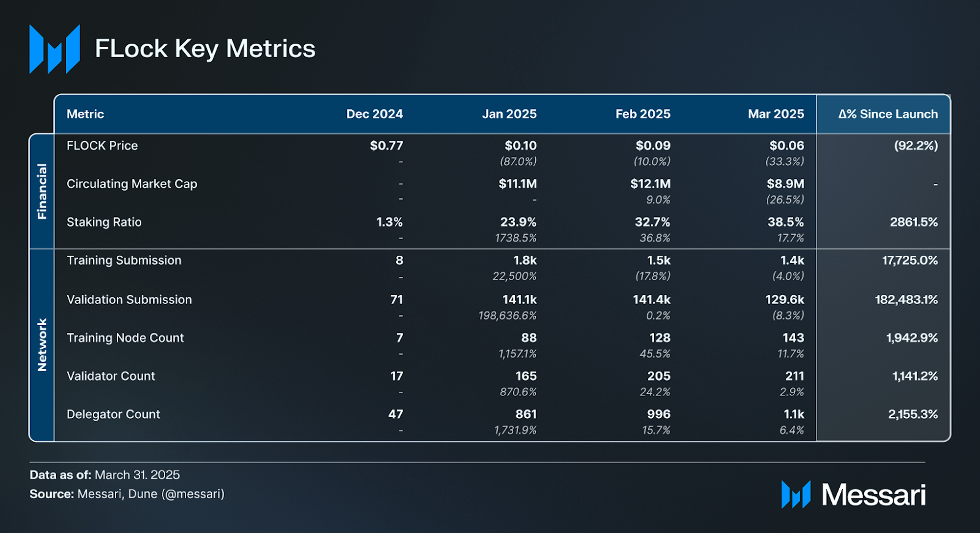Click the Validation Submission row label
The width and height of the screenshot is (980, 533).
click(x=129, y=300)
